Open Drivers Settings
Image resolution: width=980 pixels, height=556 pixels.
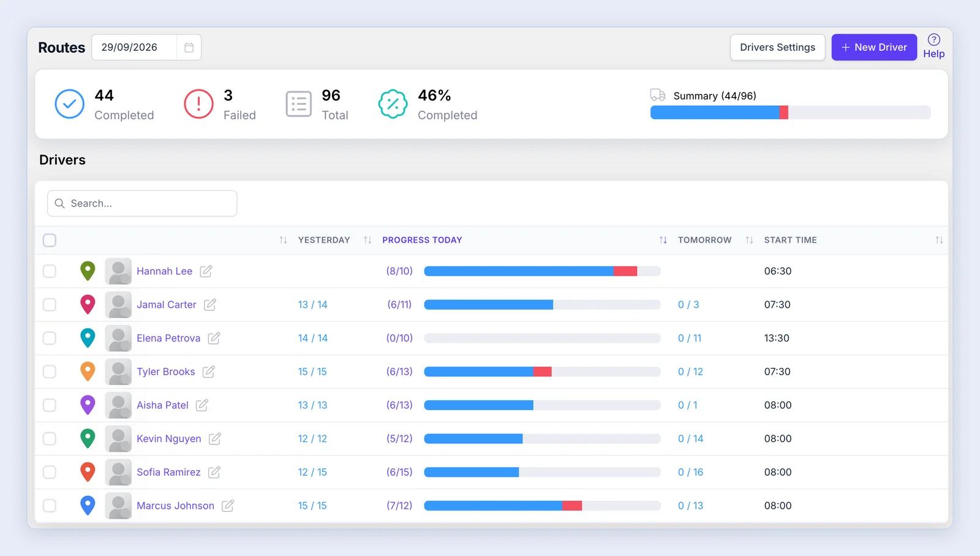tap(777, 47)
